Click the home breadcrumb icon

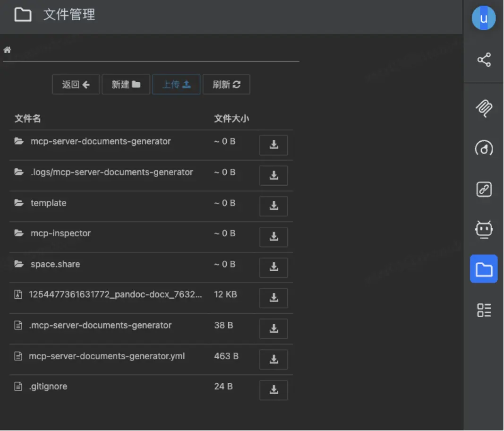pos(7,50)
